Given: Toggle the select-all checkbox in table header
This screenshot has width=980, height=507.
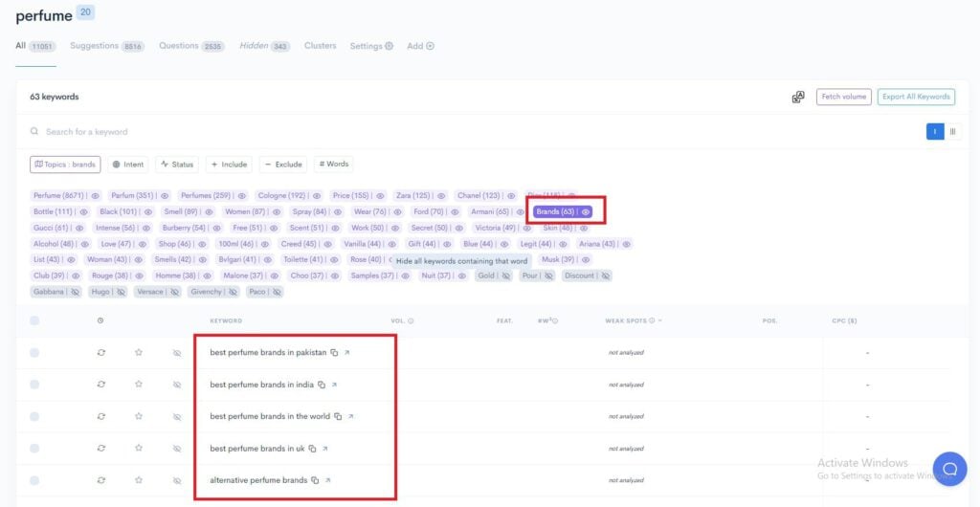Looking at the screenshot, I should pos(34,320).
